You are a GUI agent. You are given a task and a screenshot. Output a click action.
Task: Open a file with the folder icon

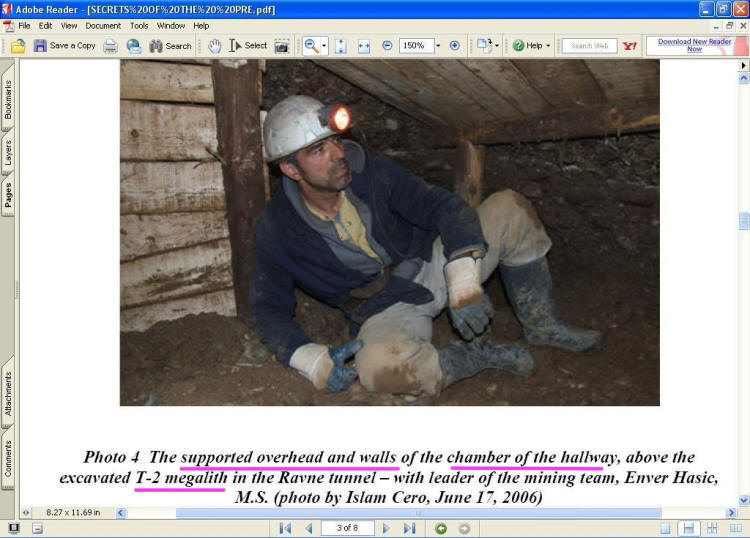coord(18,46)
